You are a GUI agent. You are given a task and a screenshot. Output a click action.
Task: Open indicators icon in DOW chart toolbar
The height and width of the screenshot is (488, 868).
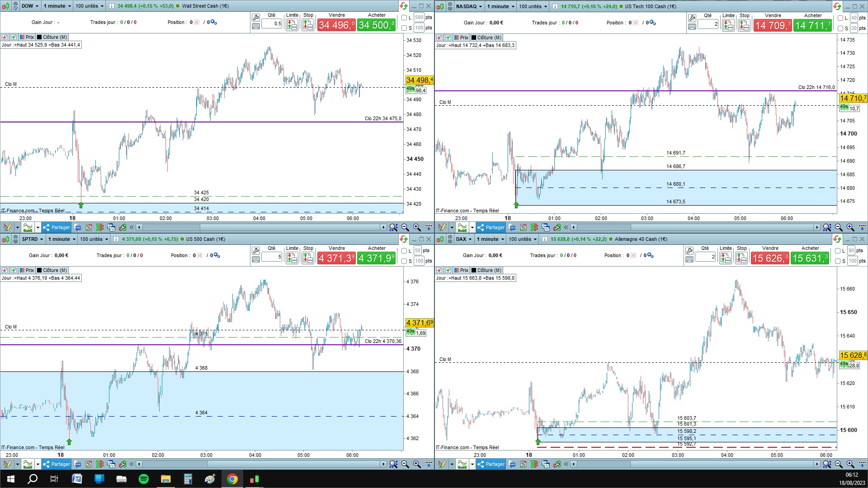[x=28, y=227]
